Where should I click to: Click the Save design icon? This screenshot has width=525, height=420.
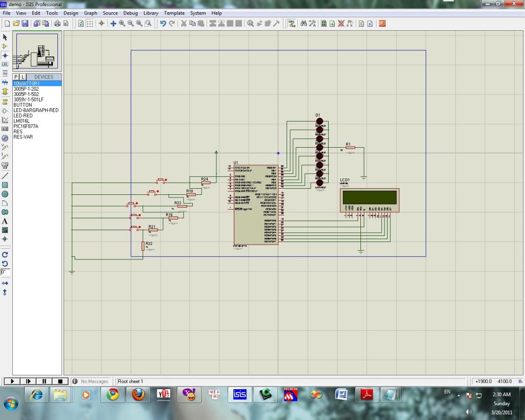tap(25, 24)
